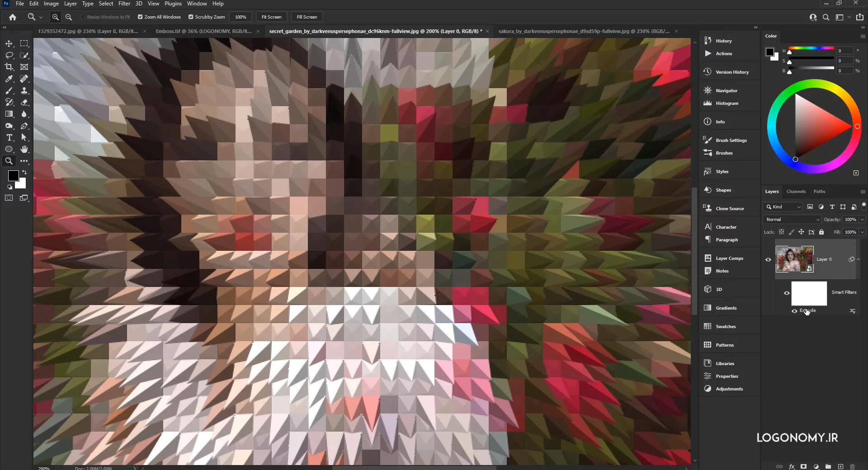Select the Clone Stamp tool
Image resolution: width=868 pixels, height=470 pixels.
point(24,90)
